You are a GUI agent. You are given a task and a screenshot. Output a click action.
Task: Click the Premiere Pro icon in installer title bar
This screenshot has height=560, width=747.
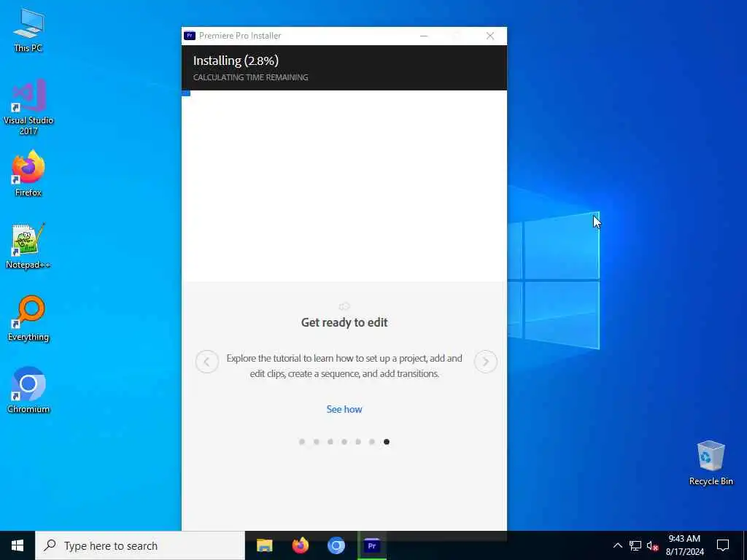190,36
